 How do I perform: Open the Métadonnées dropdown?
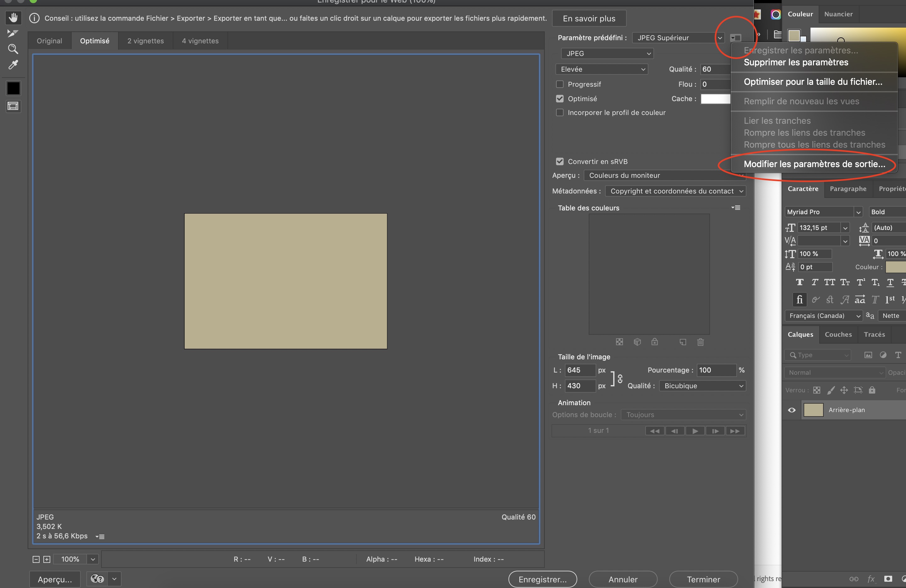pos(675,191)
